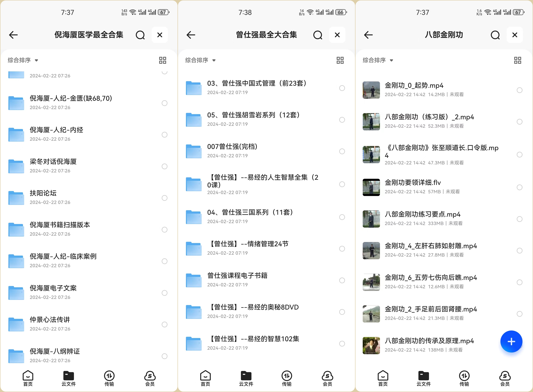Go back from 八部金刚功 screen
533x392 pixels.
[368, 35]
